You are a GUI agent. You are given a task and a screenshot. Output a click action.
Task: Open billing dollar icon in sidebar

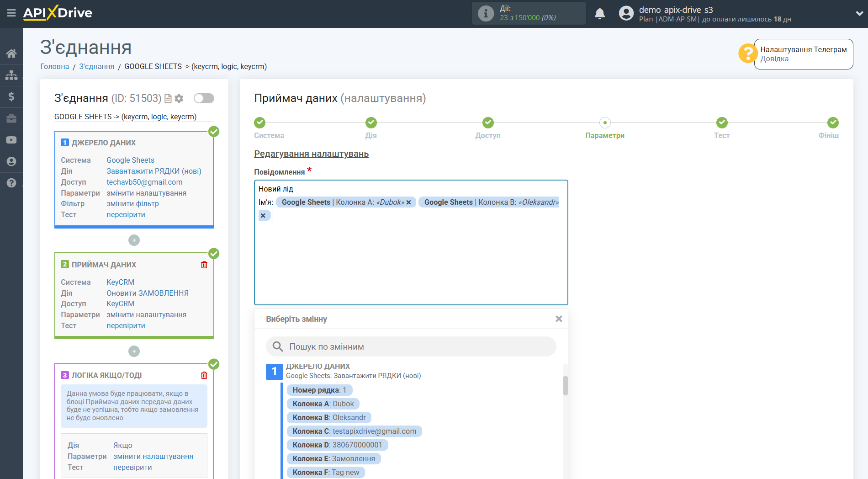(x=11, y=96)
